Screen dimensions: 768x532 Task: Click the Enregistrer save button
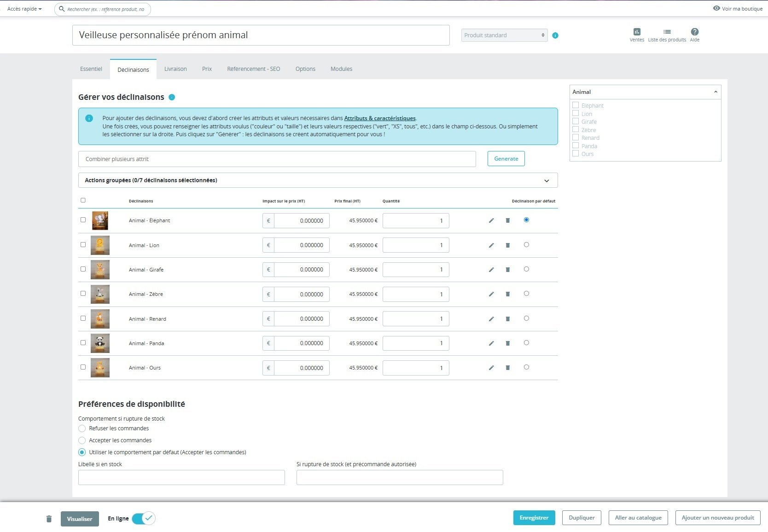pos(534,518)
